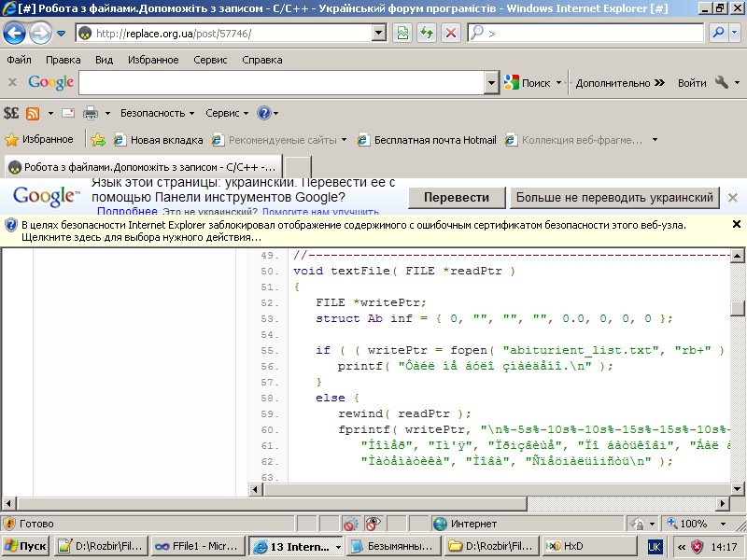The width and height of the screenshot is (747, 560).
Task: Click the RSS feeds icon
Action: [34, 113]
